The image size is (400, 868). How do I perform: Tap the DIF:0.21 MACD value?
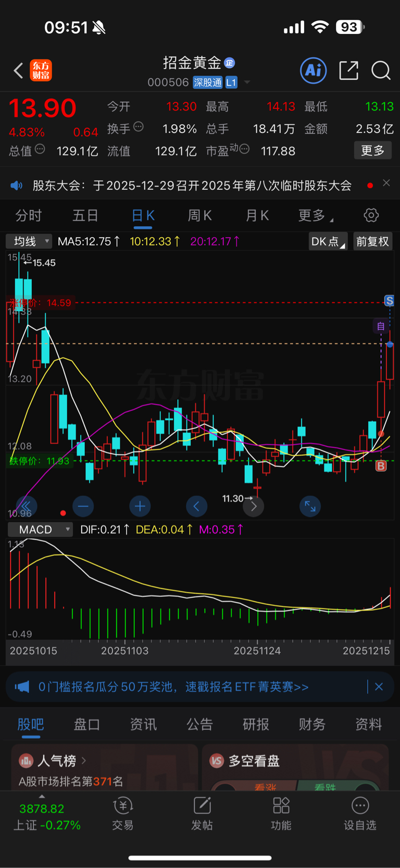pyautogui.click(x=105, y=530)
